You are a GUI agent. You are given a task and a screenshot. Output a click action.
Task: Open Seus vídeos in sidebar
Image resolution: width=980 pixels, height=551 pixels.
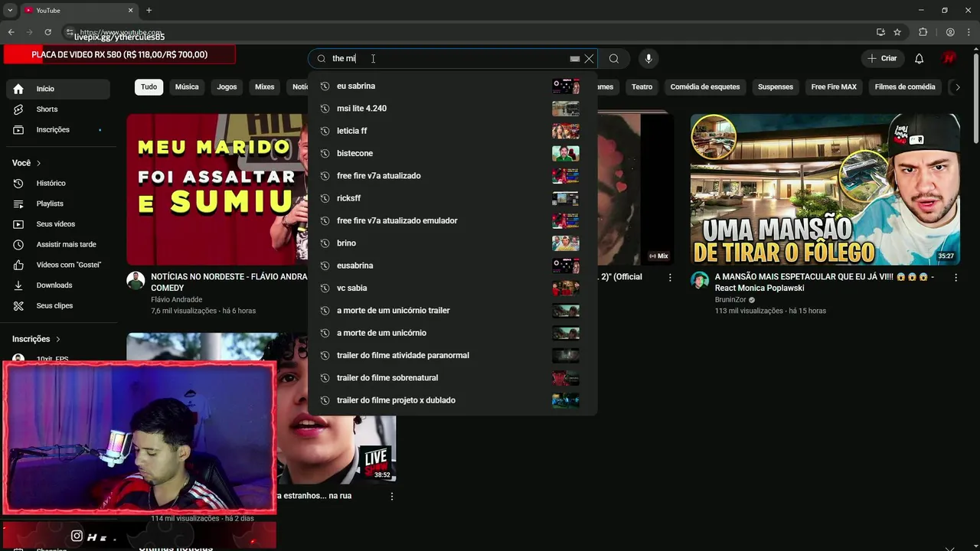coord(58,224)
